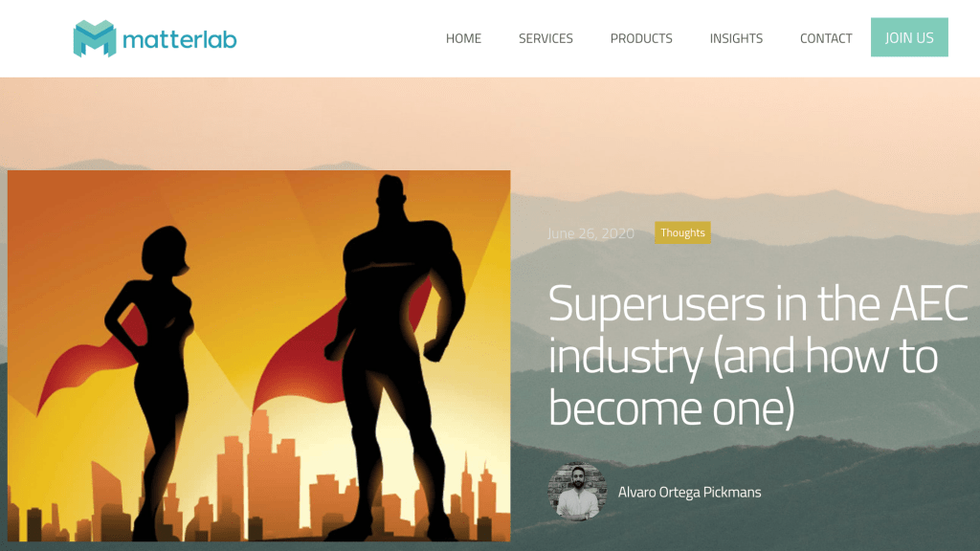
Task: Click the JOIN US button
Action: 909,37
